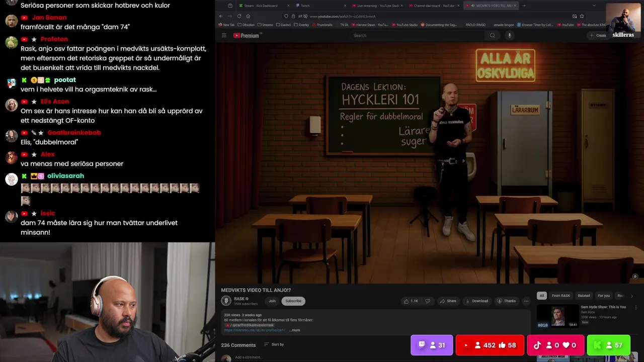This screenshot has width=644, height=362.
Task: Open RASK channel avatar
Action: coord(226,301)
